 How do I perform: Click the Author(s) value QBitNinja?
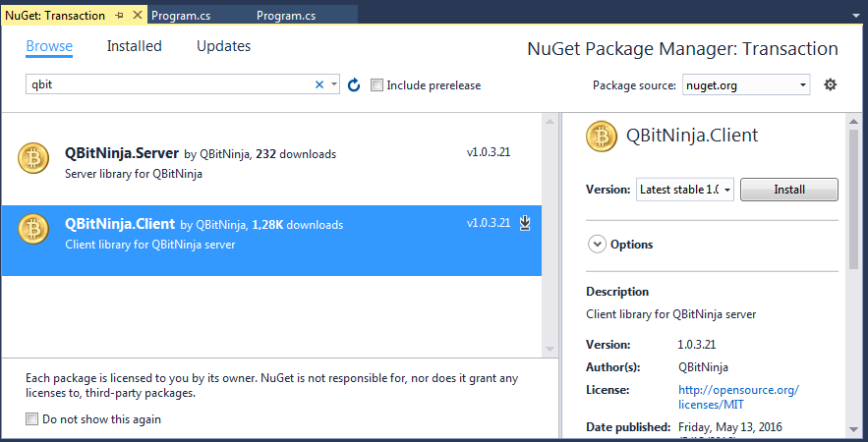[x=703, y=366]
